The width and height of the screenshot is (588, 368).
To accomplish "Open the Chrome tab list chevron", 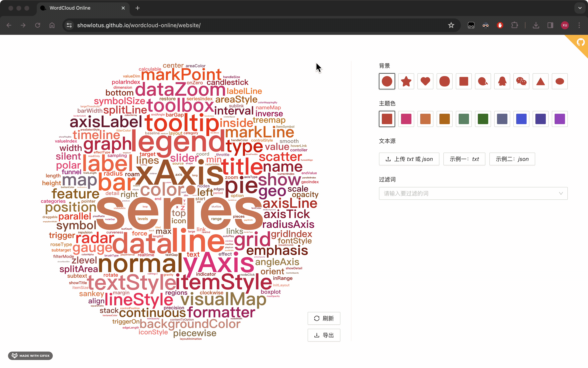I will [x=580, y=8].
